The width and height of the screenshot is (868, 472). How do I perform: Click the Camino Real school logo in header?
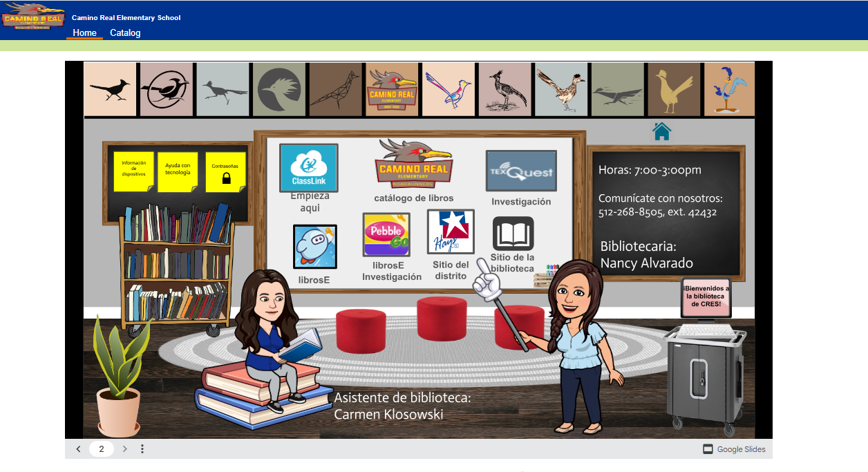tap(33, 17)
